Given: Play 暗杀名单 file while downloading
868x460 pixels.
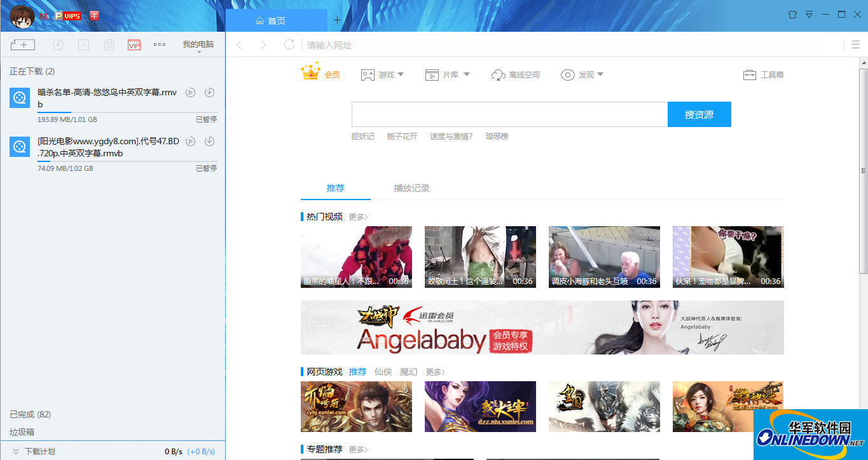Looking at the screenshot, I should coord(190,93).
